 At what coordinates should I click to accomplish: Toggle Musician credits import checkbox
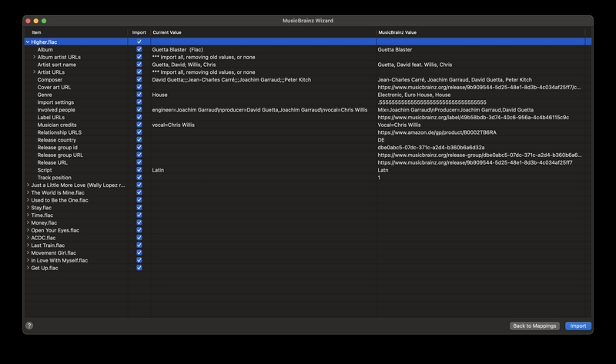[139, 125]
